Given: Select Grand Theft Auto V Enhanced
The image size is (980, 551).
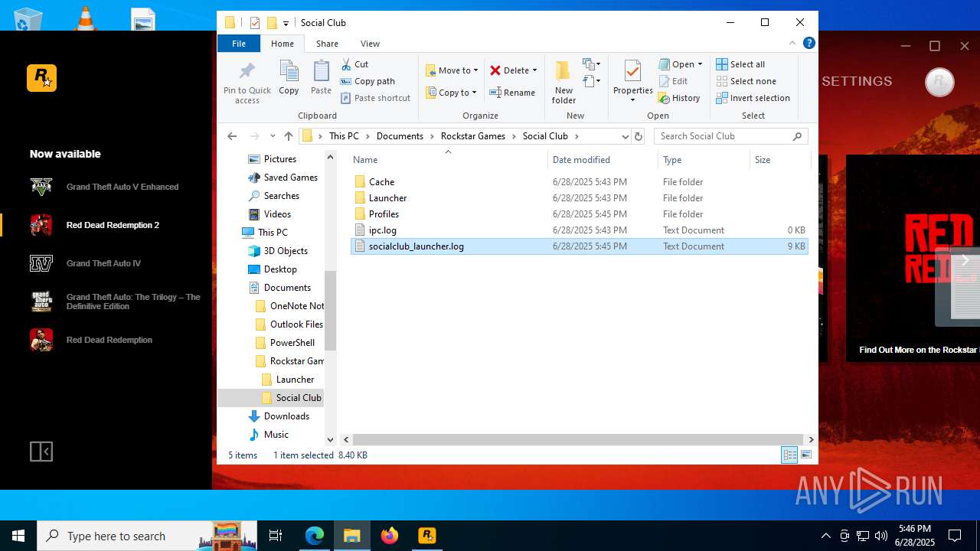Looking at the screenshot, I should pos(106,187).
